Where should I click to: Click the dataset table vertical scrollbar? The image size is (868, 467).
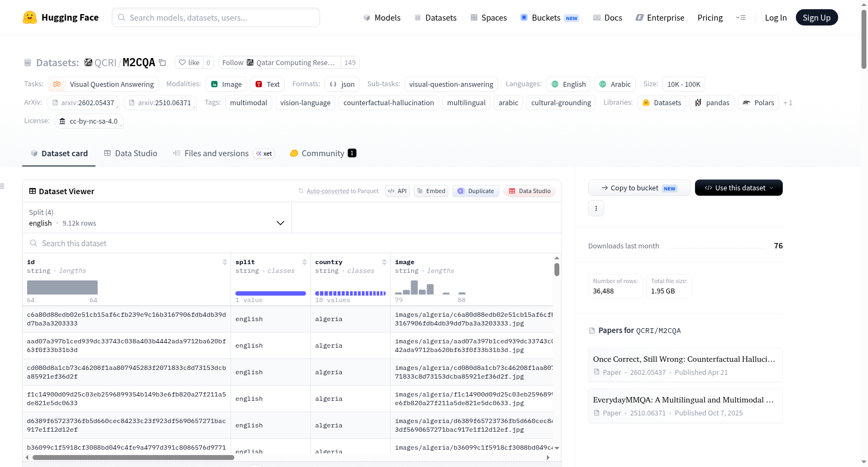pyautogui.click(x=557, y=270)
